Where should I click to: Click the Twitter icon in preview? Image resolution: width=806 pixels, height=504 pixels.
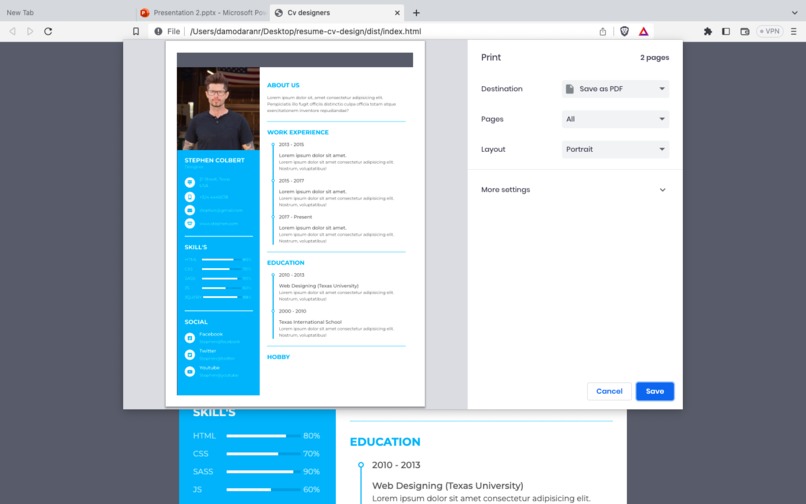[190, 355]
